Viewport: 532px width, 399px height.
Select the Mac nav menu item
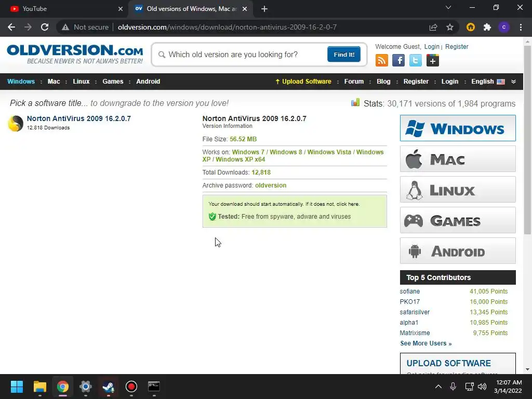[54, 82]
